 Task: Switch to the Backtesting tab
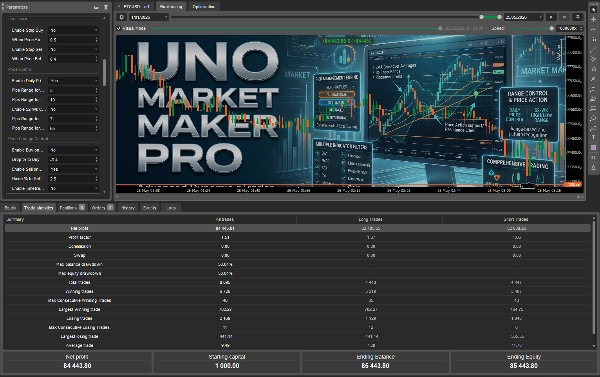point(171,7)
